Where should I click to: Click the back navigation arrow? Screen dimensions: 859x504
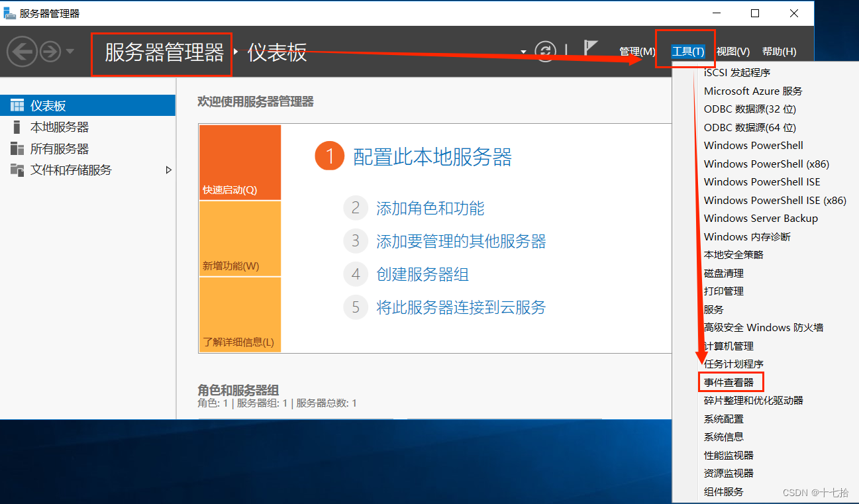tap(22, 51)
